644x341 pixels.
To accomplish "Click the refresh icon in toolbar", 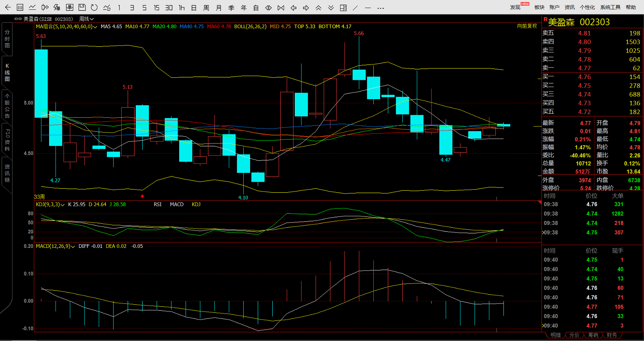I will click(94, 7).
